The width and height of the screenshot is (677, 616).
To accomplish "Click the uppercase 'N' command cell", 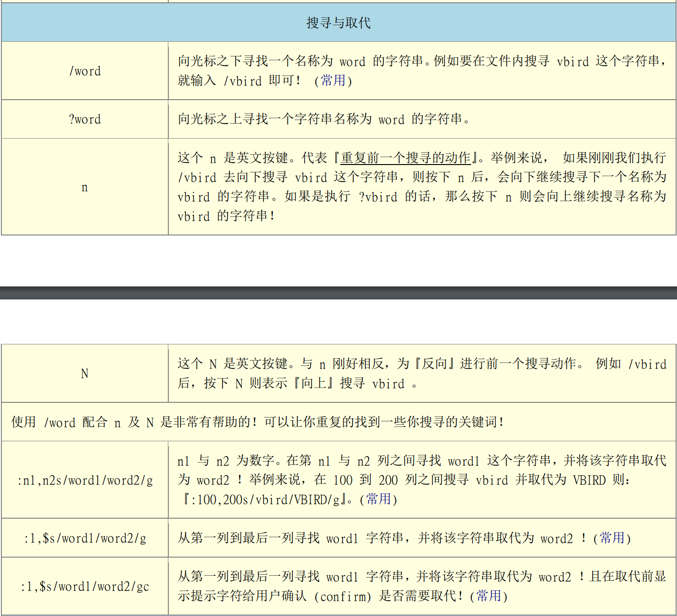I will click(85, 374).
